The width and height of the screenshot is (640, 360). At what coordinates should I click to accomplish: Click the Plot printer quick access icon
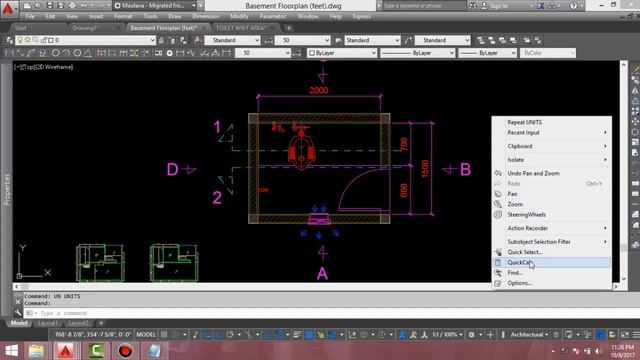click(72, 6)
